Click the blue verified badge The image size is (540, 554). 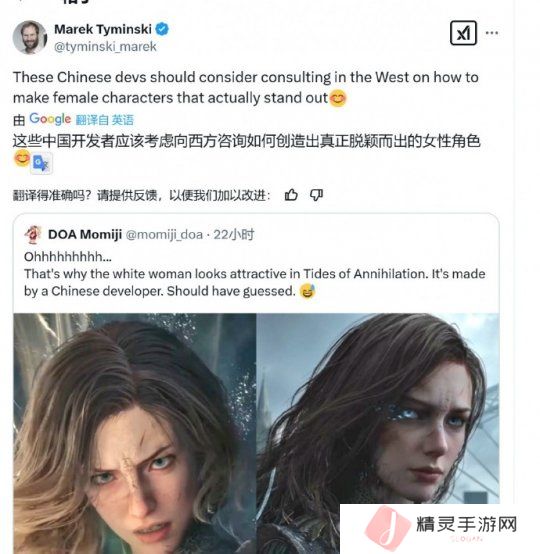(x=162, y=29)
